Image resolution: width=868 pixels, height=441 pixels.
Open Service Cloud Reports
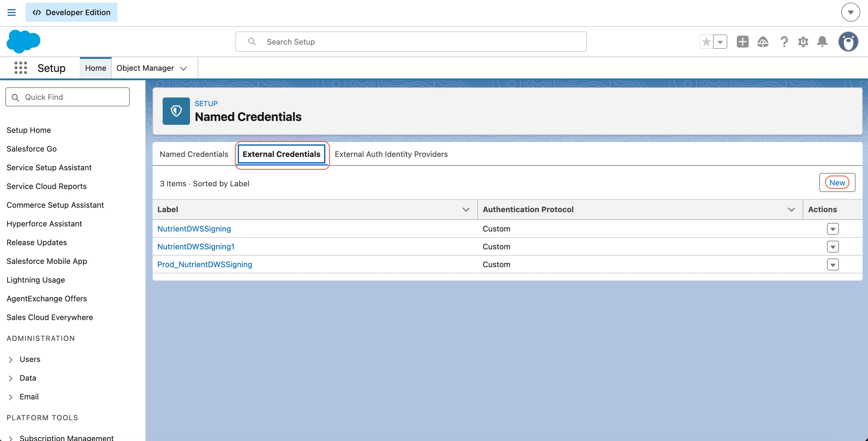pos(47,186)
